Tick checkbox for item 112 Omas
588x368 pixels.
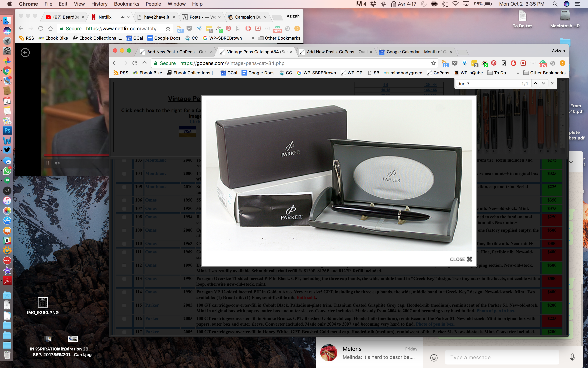click(124, 265)
